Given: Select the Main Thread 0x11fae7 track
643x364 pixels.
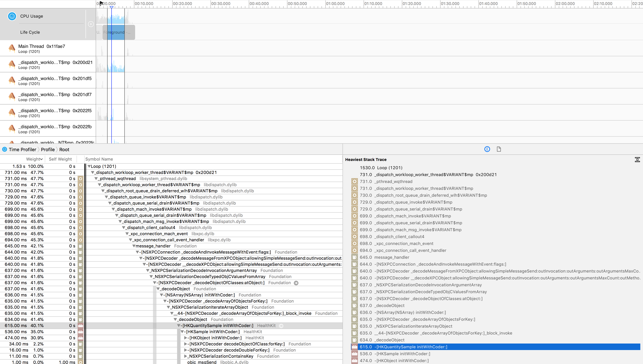Looking at the screenshot, I should click(48, 48).
